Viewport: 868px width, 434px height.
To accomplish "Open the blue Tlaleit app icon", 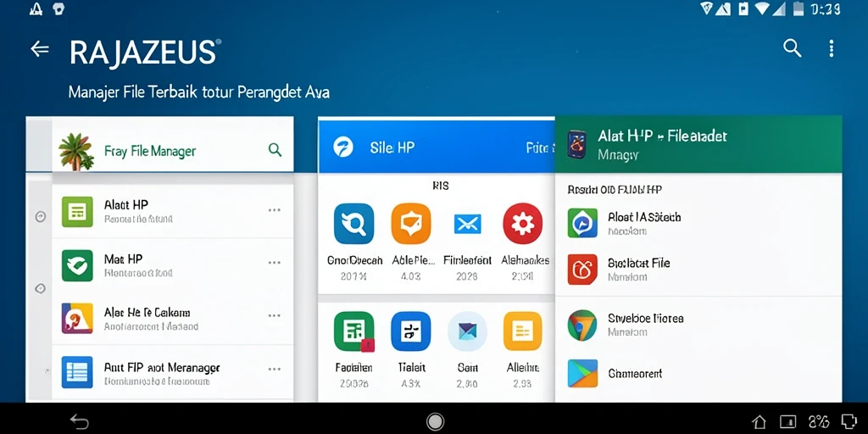I will 411,331.
